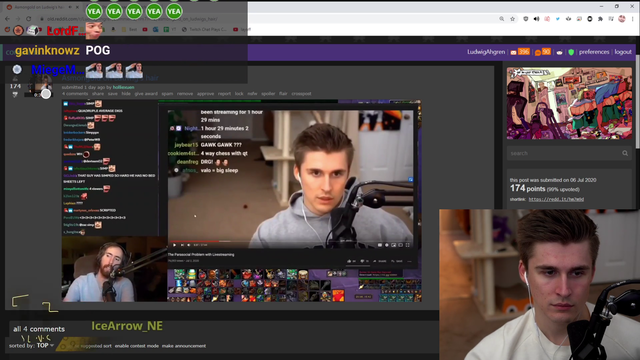This screenshot has height=360, width=640.
Task: Click 'The Parasocial Problem with Livestreaming' title
Action: (201, 255)
